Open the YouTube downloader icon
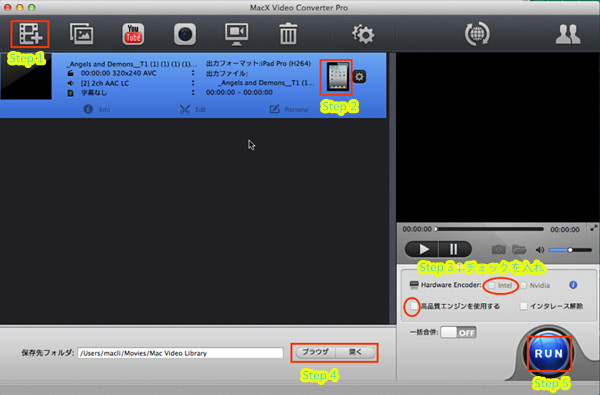This screenshot has height=395, width=600. tap(133, 34)
